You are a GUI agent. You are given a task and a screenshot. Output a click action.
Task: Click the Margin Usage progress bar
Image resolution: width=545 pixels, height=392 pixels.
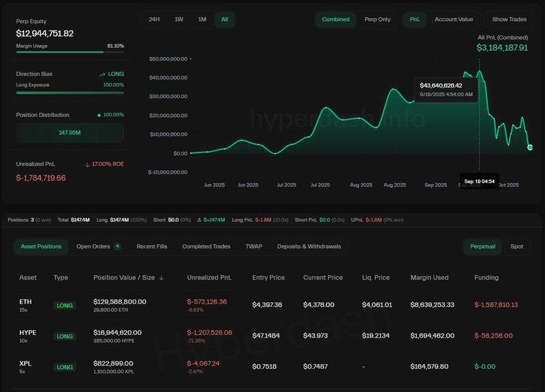(70, 52)
